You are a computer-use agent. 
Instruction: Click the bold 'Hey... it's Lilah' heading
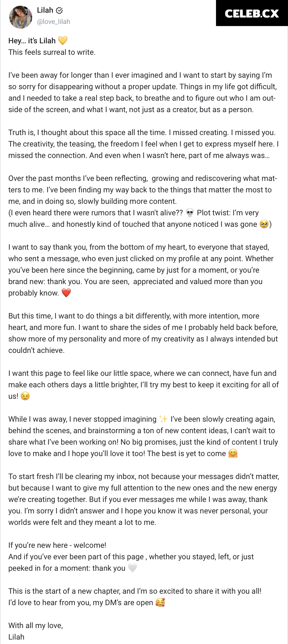32,41
